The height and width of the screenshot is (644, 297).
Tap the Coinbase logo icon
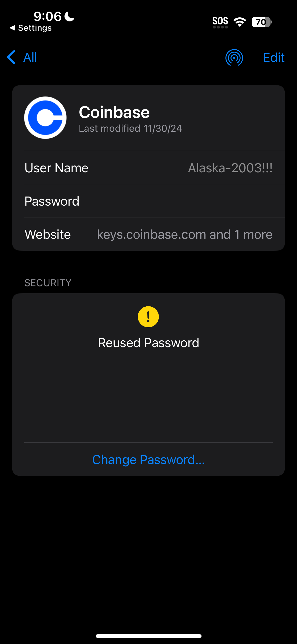click(x=45, y=118)
